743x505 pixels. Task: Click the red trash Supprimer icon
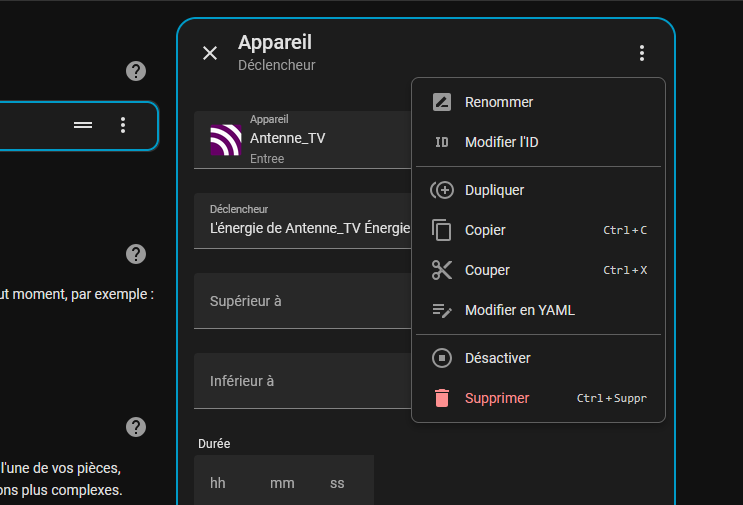point(442,398)
